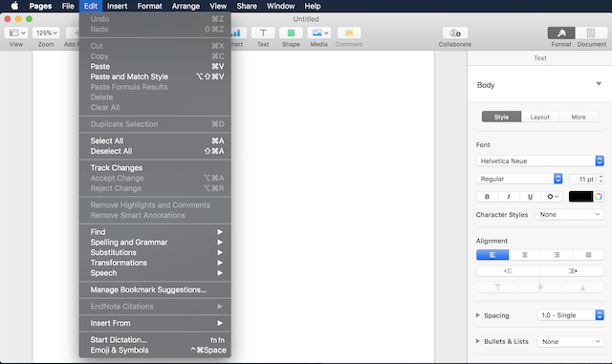Choose Deselect All menu item
This screenshot has width=612, height=364.
point(155,151)
